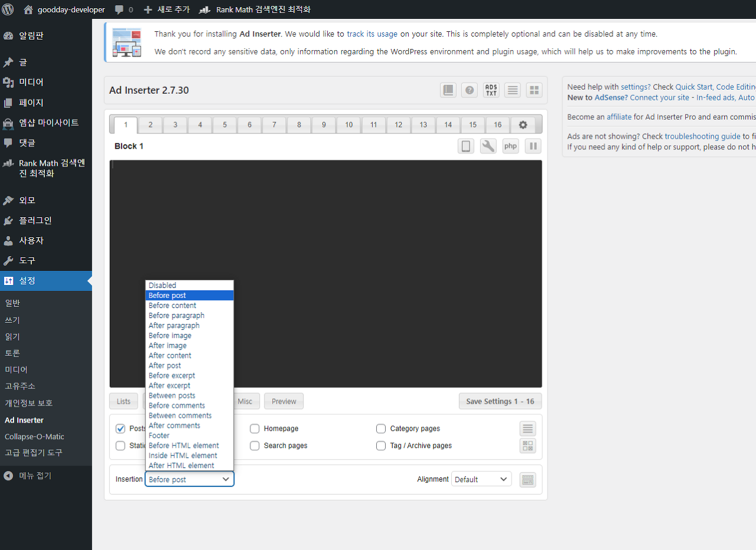Click in the Block 1 code editor
The image size is (756, 550).
(325, 274)
